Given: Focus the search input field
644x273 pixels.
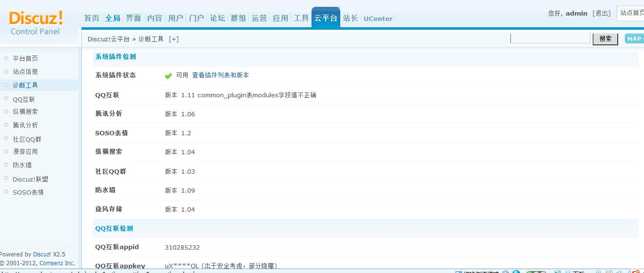Looking at the screenshot, I should tap(550, 38).
